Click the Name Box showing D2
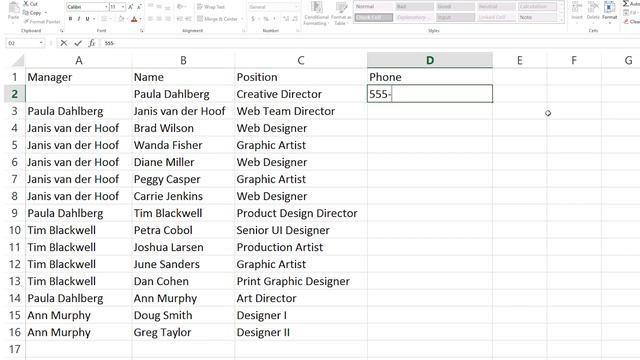The image size is (640, 360). 22,43
